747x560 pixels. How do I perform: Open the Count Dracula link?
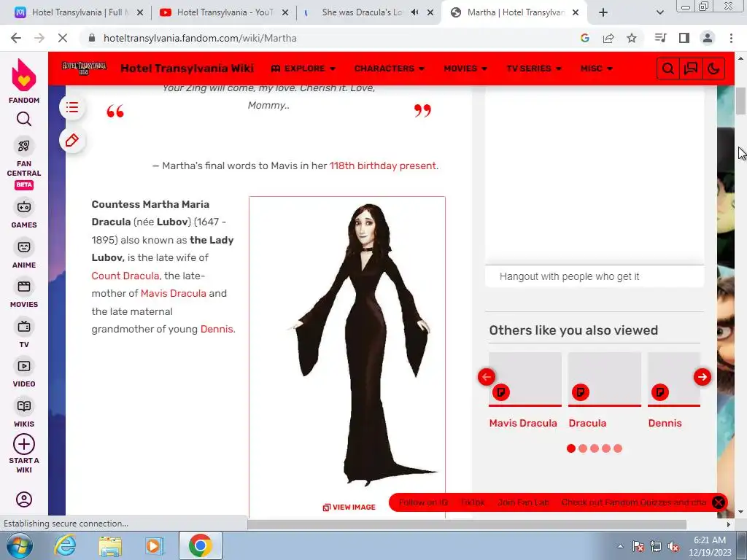125,276
